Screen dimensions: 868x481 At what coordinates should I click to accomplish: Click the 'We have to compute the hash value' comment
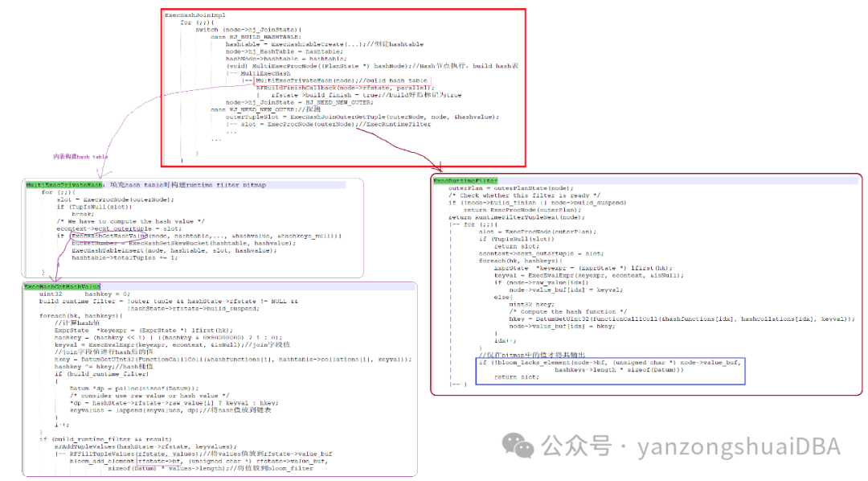(131, 221)
